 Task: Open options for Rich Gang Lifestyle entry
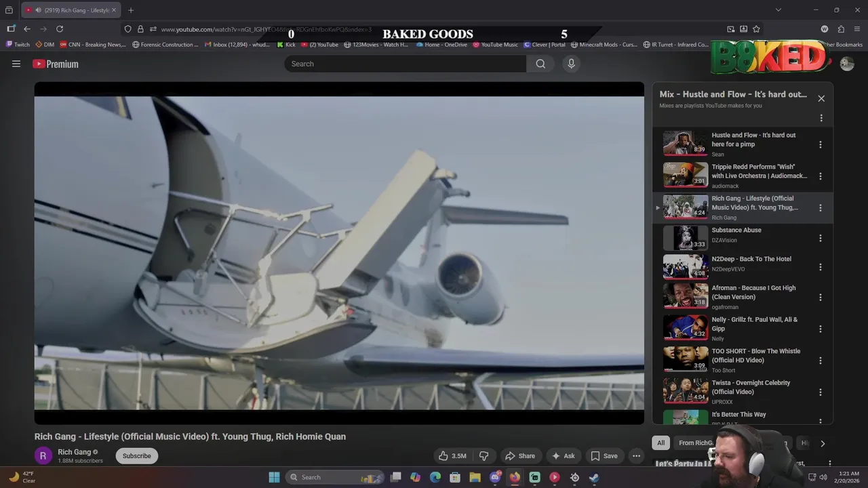coord(821,208)
